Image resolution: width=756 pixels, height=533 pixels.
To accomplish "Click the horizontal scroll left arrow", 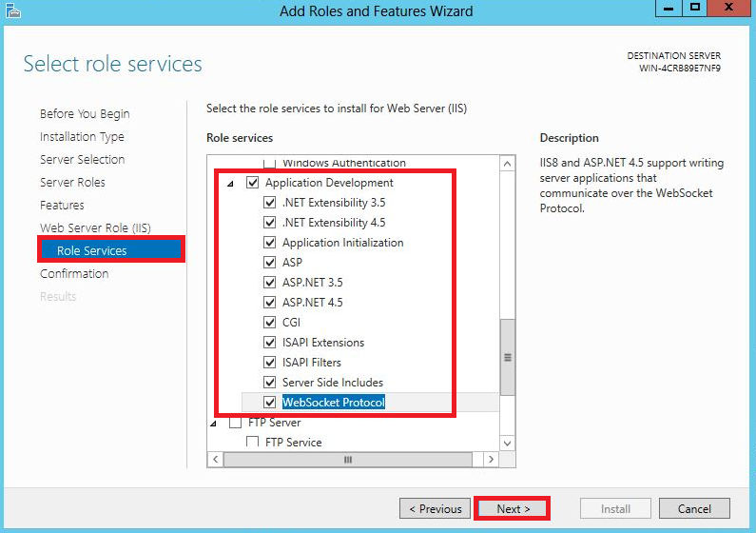I will (x=216, y=459).
